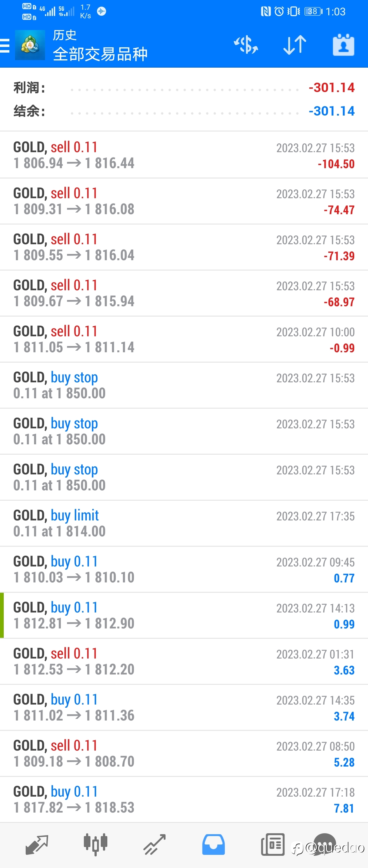Open the sort order arrows icon
The height and width of the screenshot is (868, 368).
294,45
